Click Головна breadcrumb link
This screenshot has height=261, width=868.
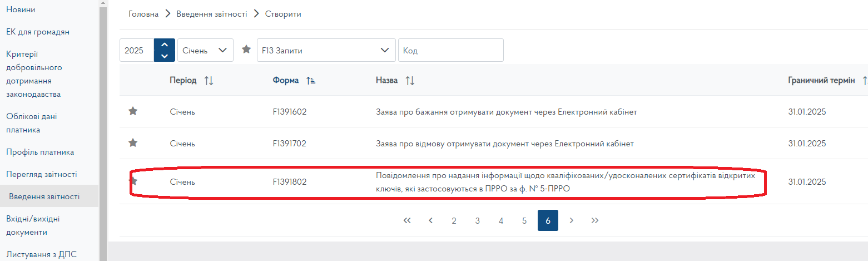(x=143, y=14)
